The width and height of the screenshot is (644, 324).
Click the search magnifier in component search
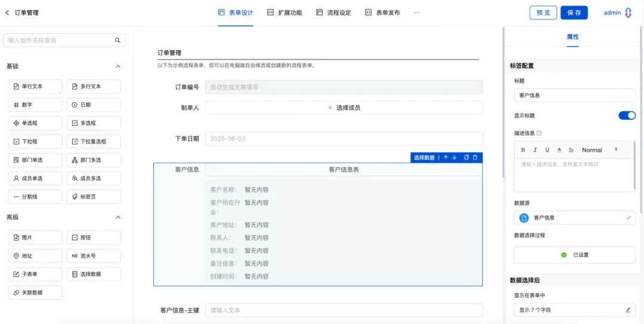pos(117,40)
